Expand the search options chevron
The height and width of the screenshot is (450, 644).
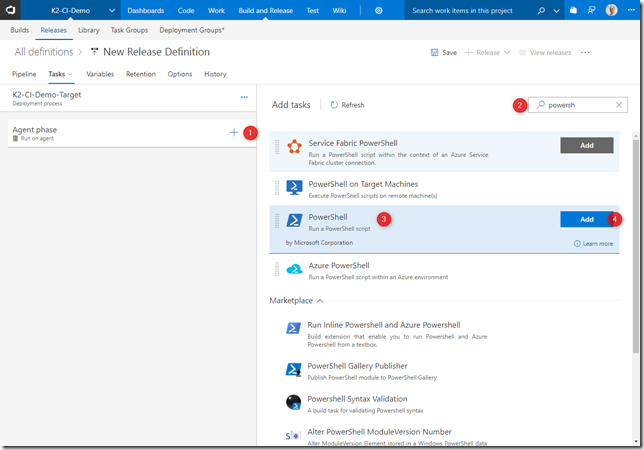click(x=557, y=11)
